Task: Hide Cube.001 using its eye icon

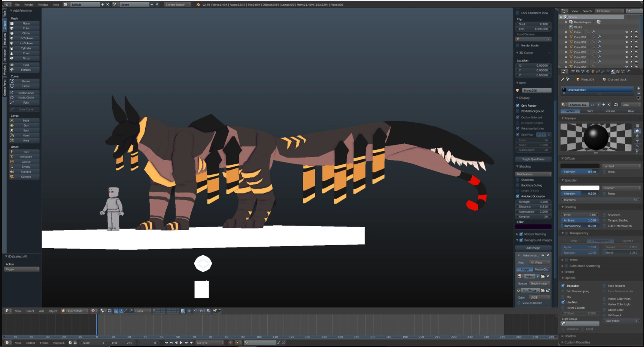Action: click(x=626, y=37)
